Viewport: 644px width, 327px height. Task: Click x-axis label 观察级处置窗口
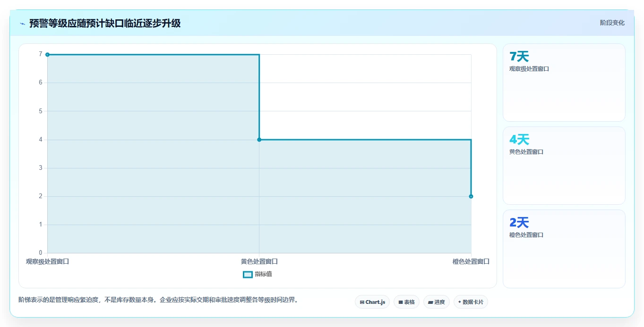point(47,261)
